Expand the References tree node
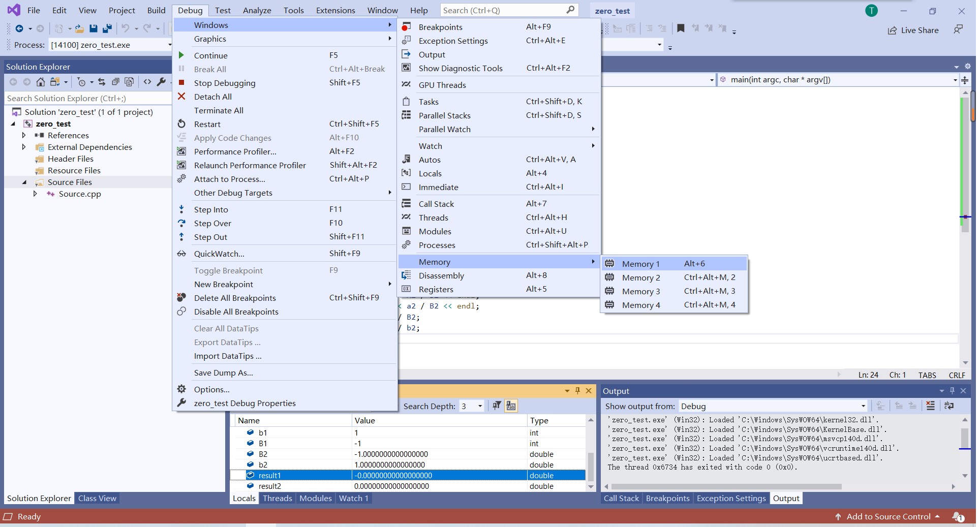 [24, 136]
